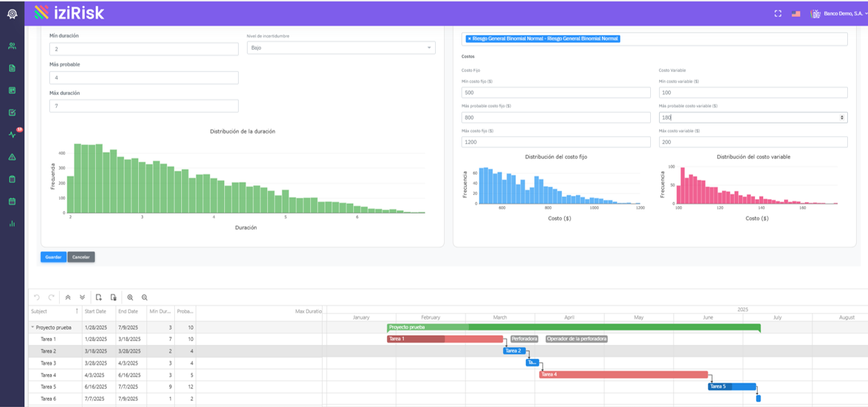Open the Nivel de incertidumbre dropdown

pos(341,48)
